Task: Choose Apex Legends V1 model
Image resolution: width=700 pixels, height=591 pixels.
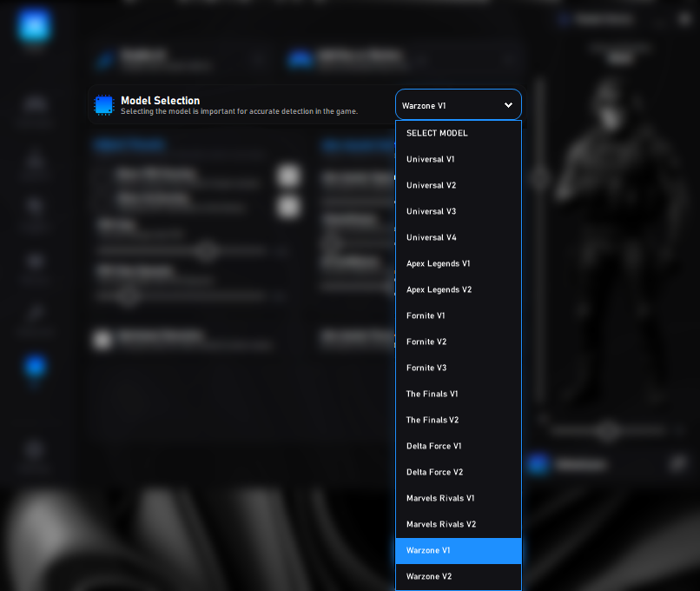Action: pos(459,263)
